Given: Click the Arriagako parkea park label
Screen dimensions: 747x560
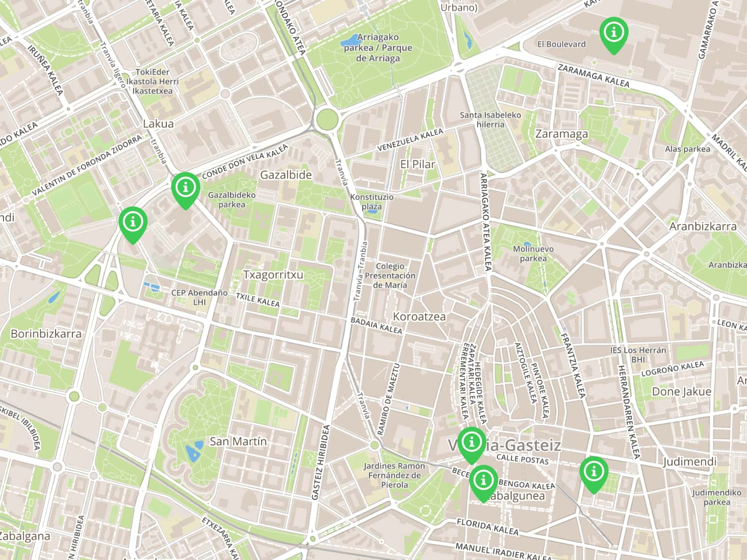Looking at the screenshot, I should click(378, 48).
